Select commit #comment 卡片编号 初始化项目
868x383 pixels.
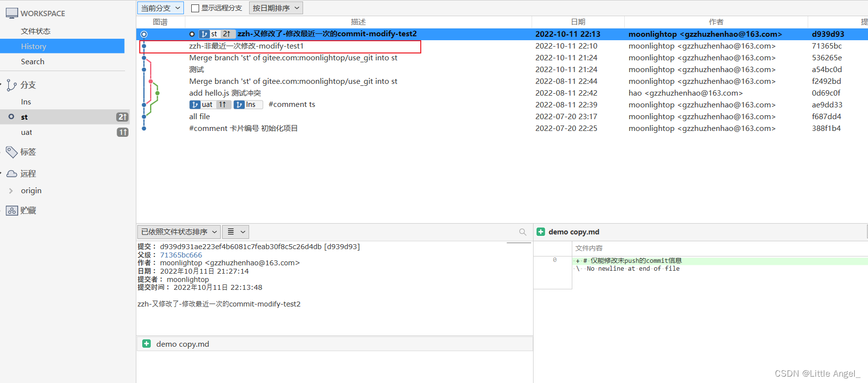(x=244, y=128)
